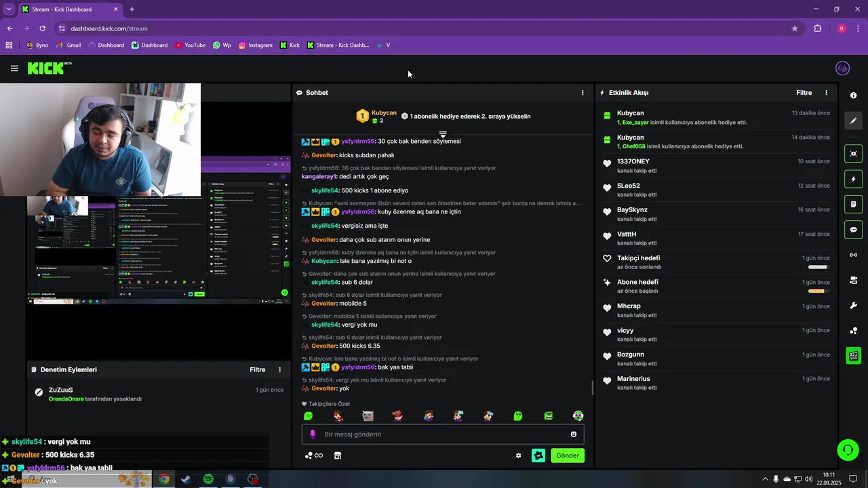Select the first green blob emote

308,416
